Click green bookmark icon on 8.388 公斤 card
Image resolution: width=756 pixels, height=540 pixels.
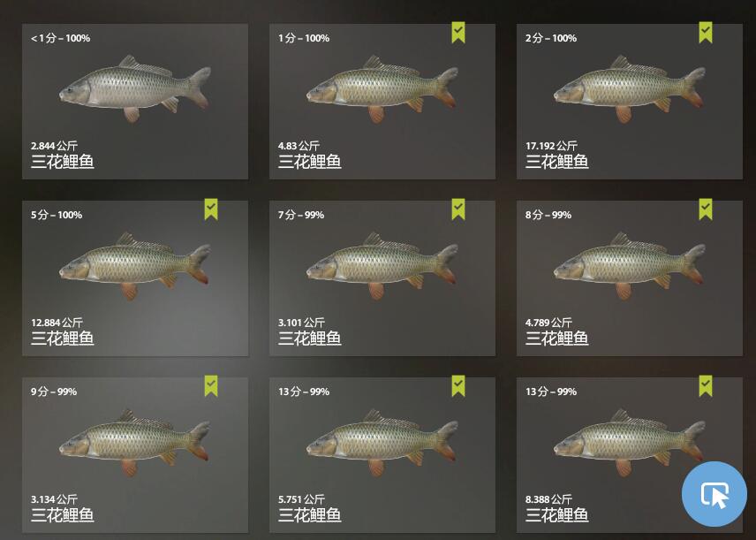[706, 386]
